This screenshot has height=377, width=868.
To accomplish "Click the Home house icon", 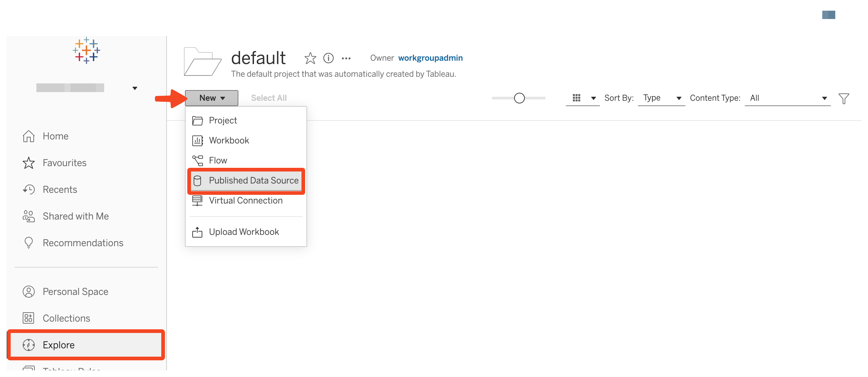I will point(29,136).
